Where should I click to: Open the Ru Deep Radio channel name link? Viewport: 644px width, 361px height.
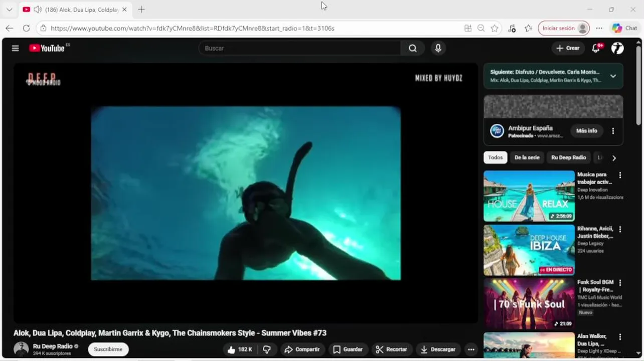[x=53, y=346]
